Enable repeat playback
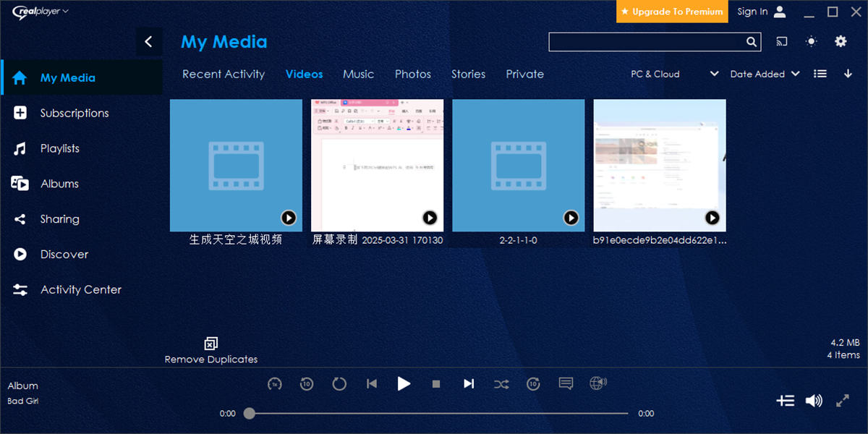The width and height of the screenshot is (868, 434). click(339, 383)
